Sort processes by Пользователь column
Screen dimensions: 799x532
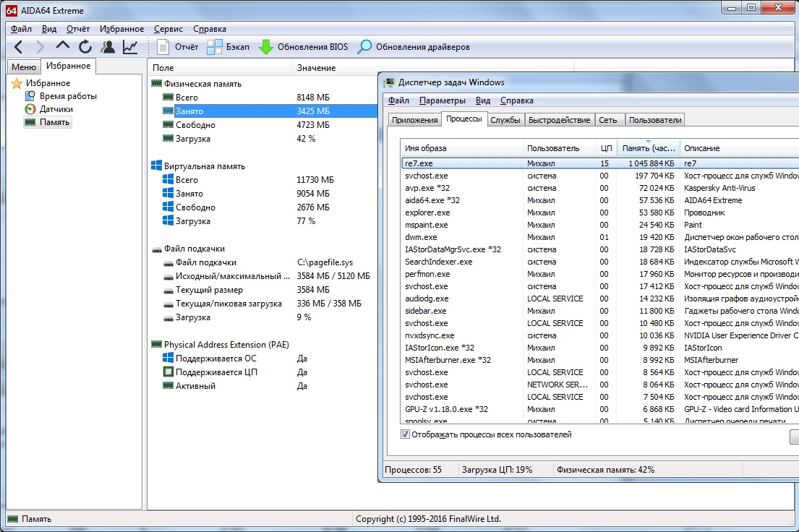point(559,148)
